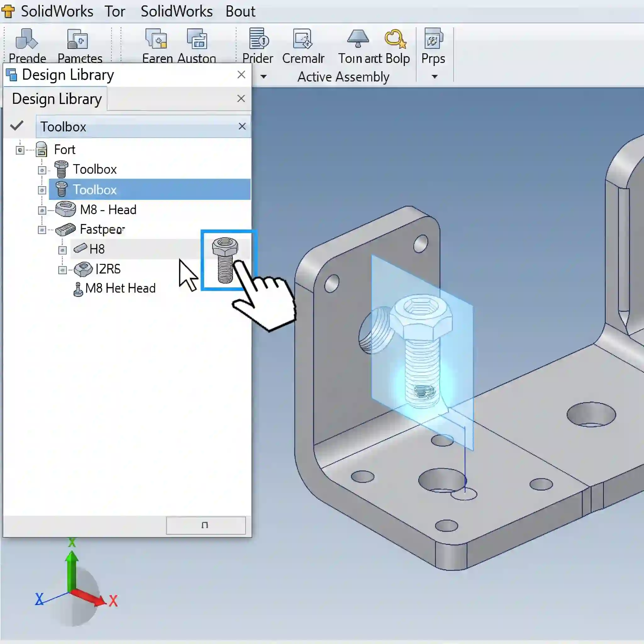
Task: Click the hex nut icon of the IZR6 row
Action: point(83,269)
